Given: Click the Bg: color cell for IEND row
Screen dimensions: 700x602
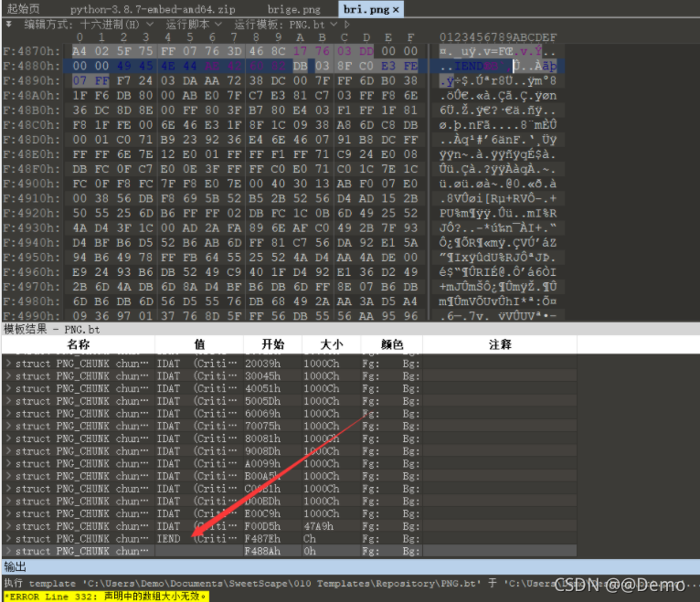Looking at the screenshot, I should (x=410, y=539).
